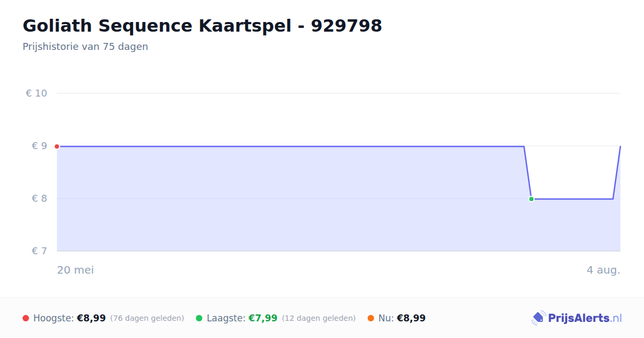Click the Hoogste €8,99 price value
Screen dimensions: 644x338
pos(91,318)
